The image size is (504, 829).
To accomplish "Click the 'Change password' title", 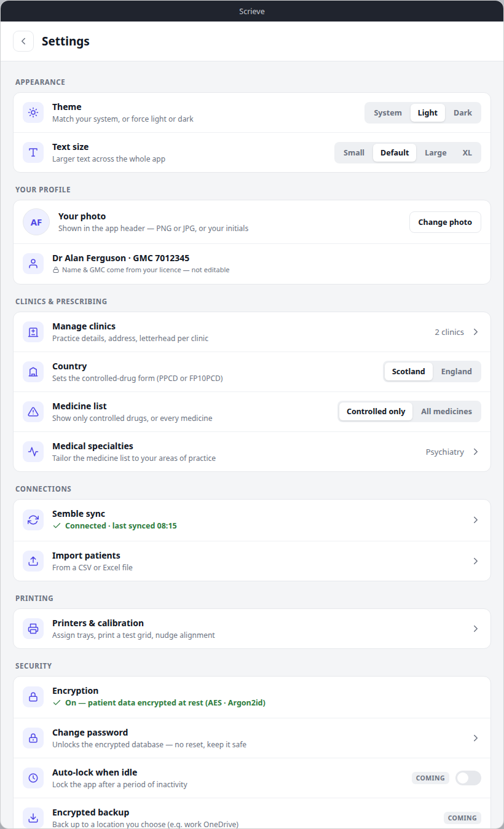I will [x=90, y=733].
